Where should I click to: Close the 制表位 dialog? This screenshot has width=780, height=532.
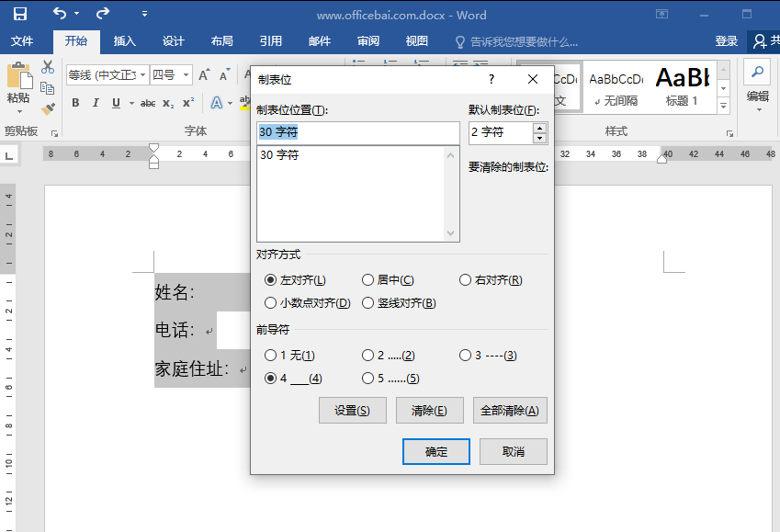click(x=533, y=79)
